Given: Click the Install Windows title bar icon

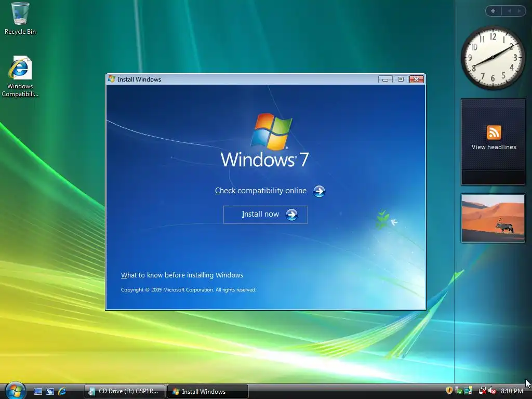Looking at the screenshot, I should pos(111,79).
